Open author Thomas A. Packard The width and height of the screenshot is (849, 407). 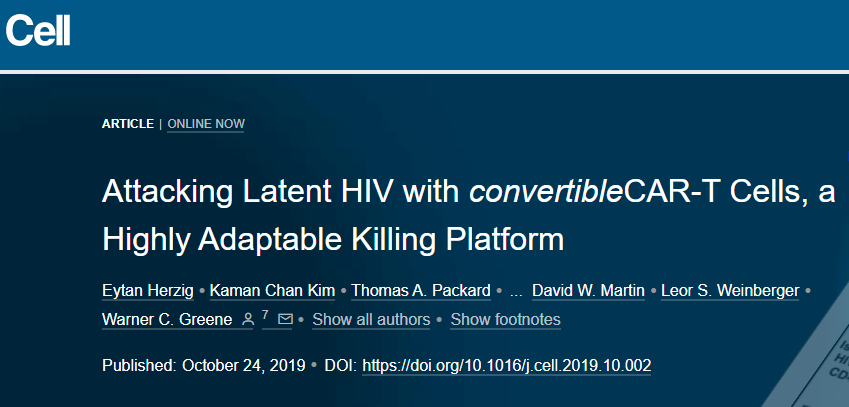[x=421, y=291]
